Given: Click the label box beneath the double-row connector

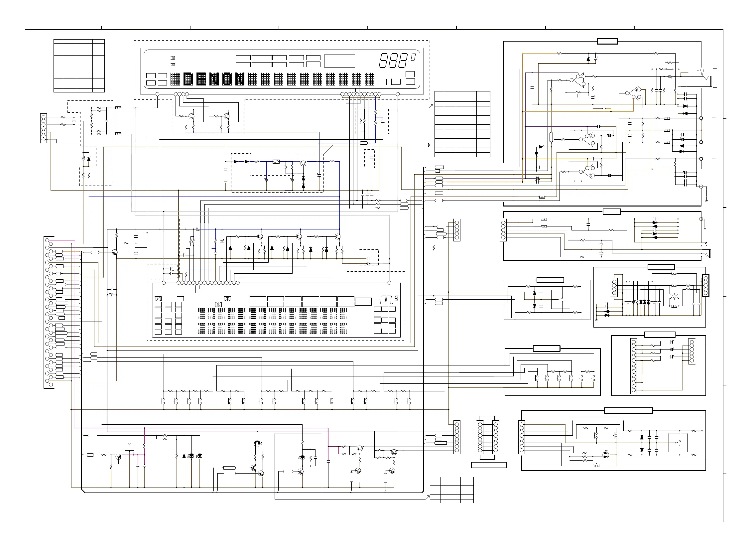Looking at the screenshot, I should coord(488,465).
